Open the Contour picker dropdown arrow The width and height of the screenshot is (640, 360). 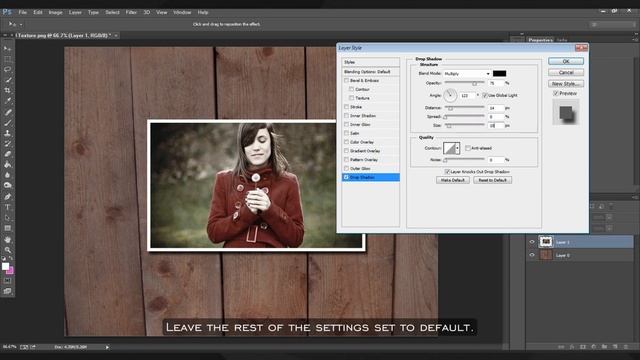458,148
